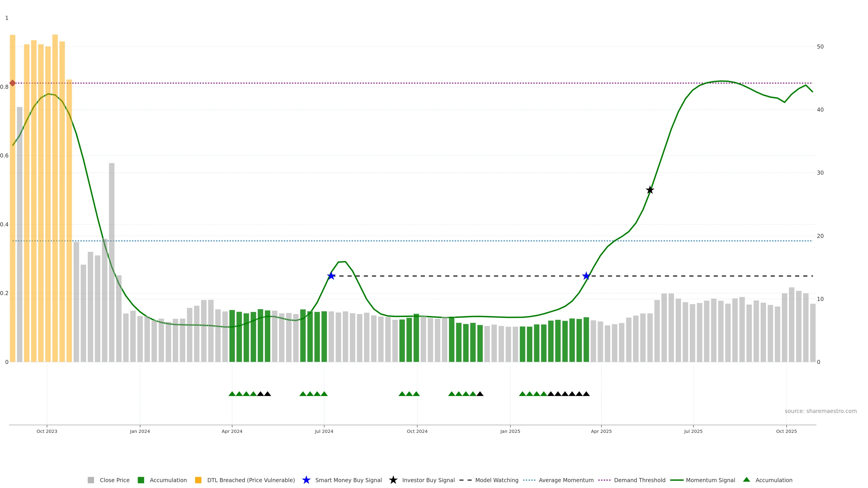Select the blue star marker near Apr 2025
This screenshot has width=868, height=488.
click(x=586, y=276)
